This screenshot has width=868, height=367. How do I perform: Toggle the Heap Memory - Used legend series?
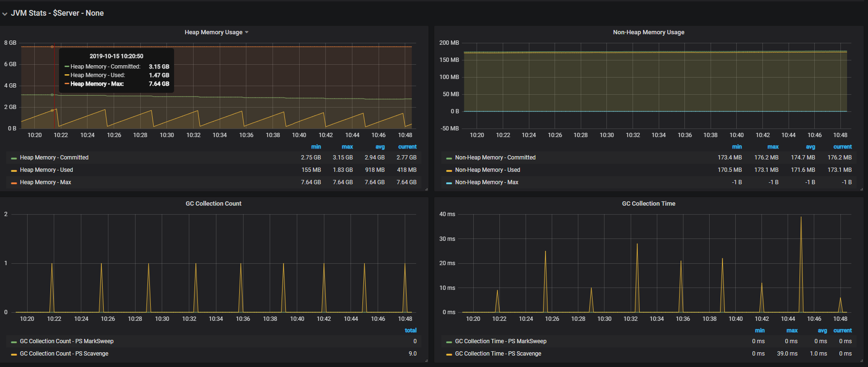click(47, 170)
